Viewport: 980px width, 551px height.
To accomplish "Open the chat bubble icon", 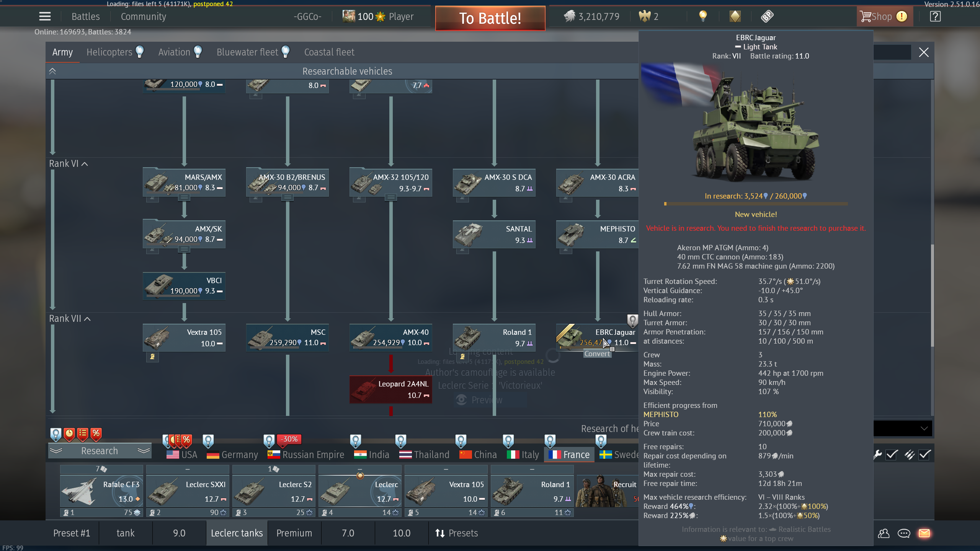I will 904,533.
